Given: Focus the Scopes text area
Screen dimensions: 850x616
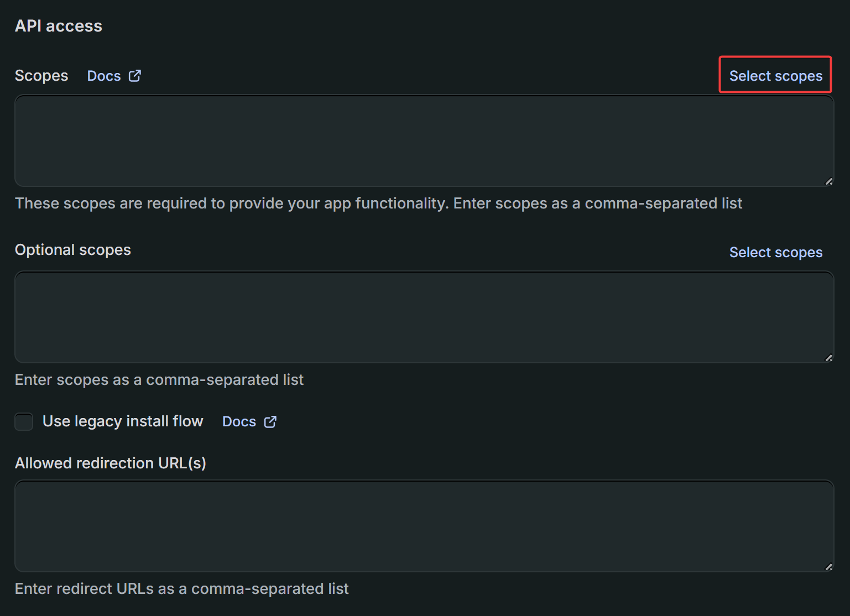Looking at the screenshot, I should [x=424, y=141].
